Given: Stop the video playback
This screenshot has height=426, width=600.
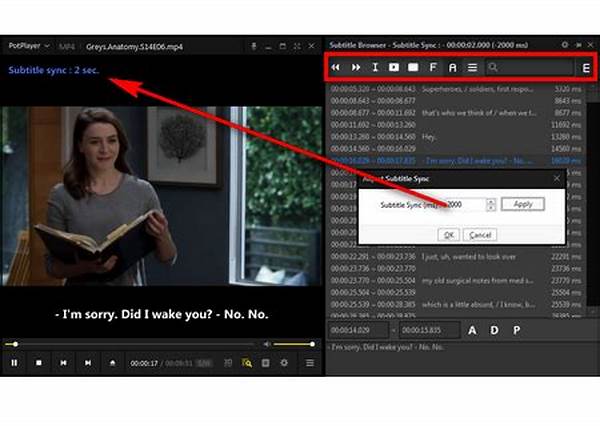Looking at the screenshot, I should coord(39,362).
